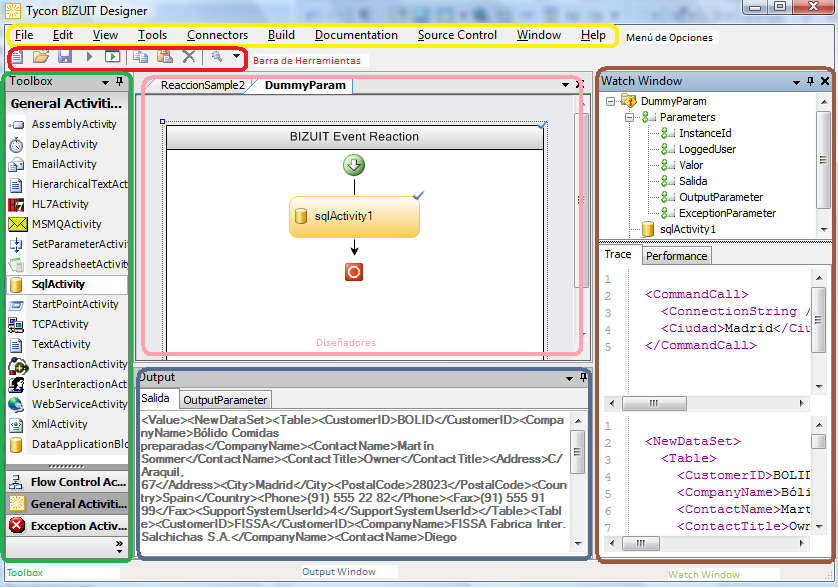Open the General Activities group button at bottom
Viewport: 838px width, 587px height.
click(68, 504)
